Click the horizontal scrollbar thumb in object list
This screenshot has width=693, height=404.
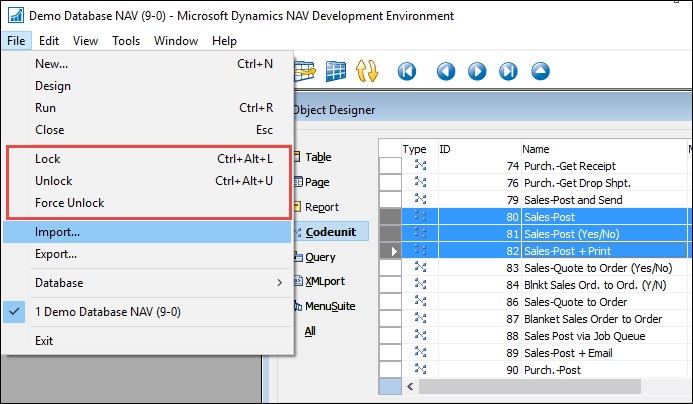pos(529,386)
